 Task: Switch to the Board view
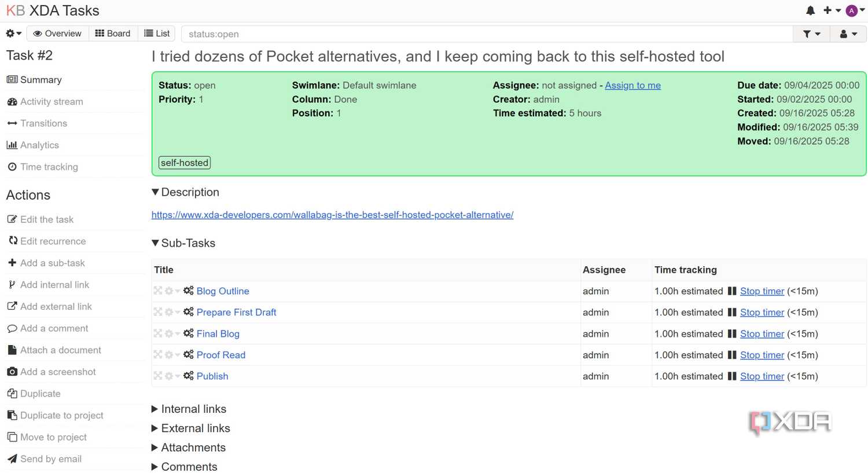click(113, 34)
